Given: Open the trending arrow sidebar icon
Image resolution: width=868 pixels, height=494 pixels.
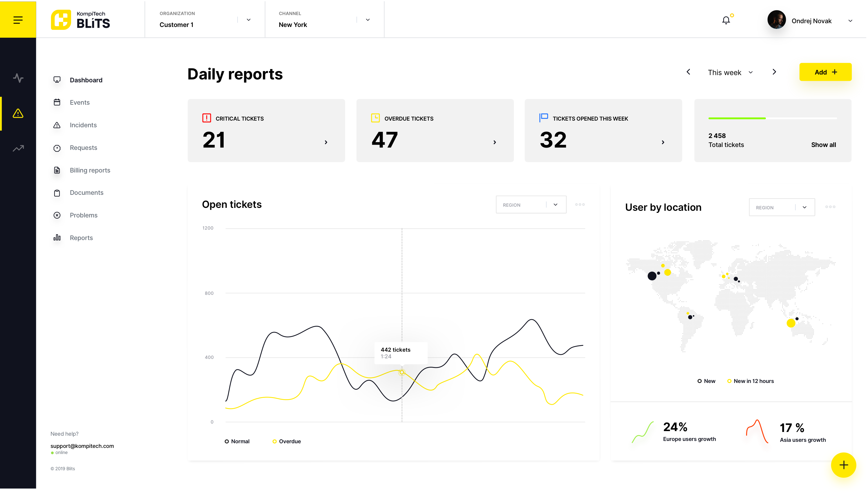Looking at the screenshot, I should (18, 148).
